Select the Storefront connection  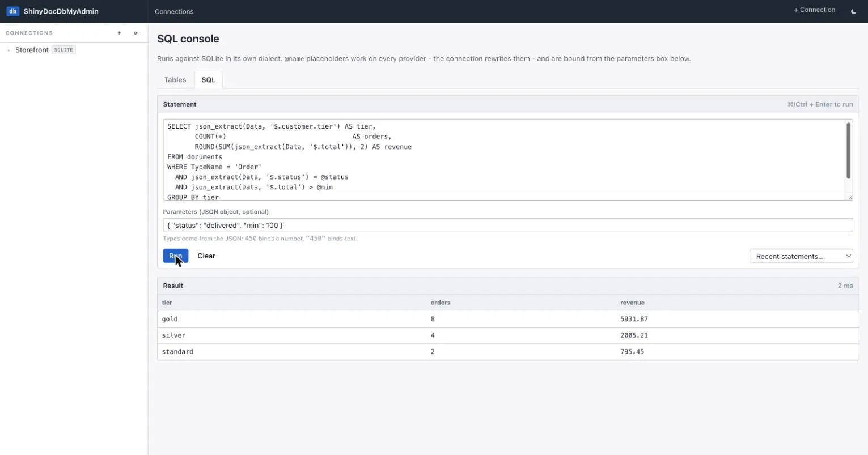tap(32, 50)
